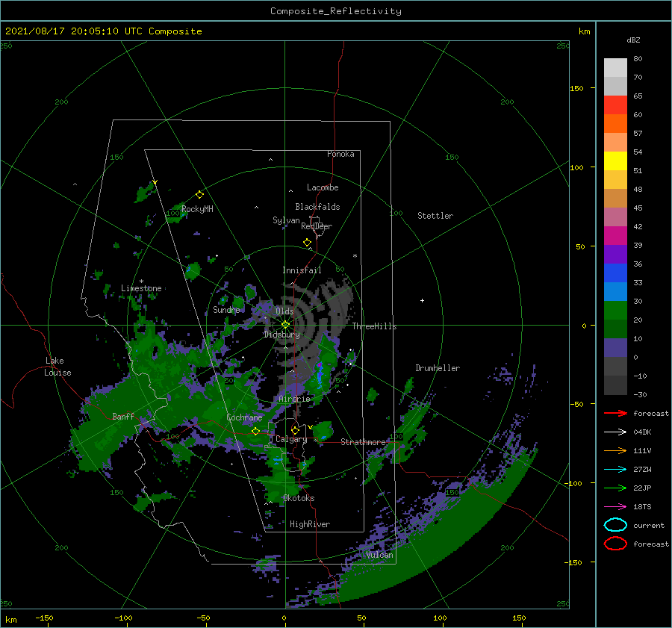Click the current legend label

[x=649, y=525]
